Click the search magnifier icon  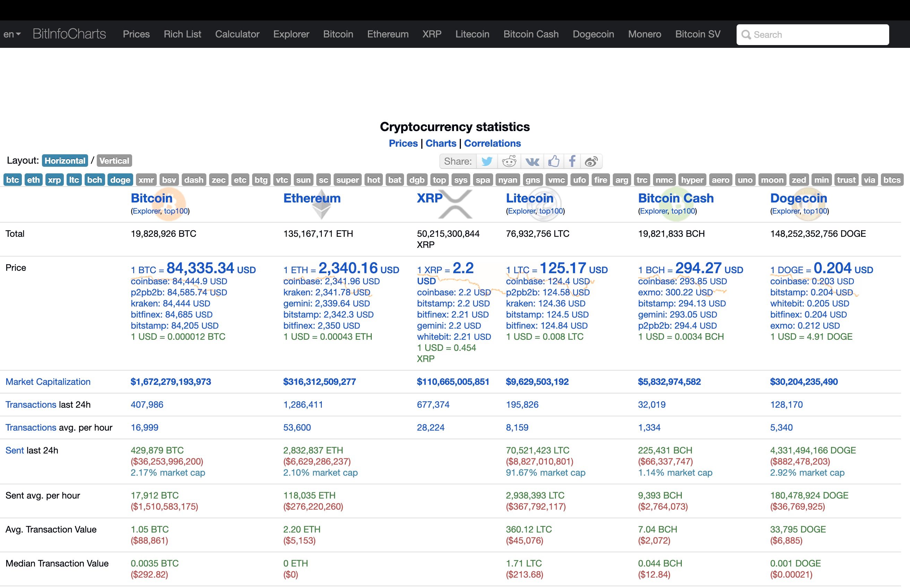(x=746, y=35)
